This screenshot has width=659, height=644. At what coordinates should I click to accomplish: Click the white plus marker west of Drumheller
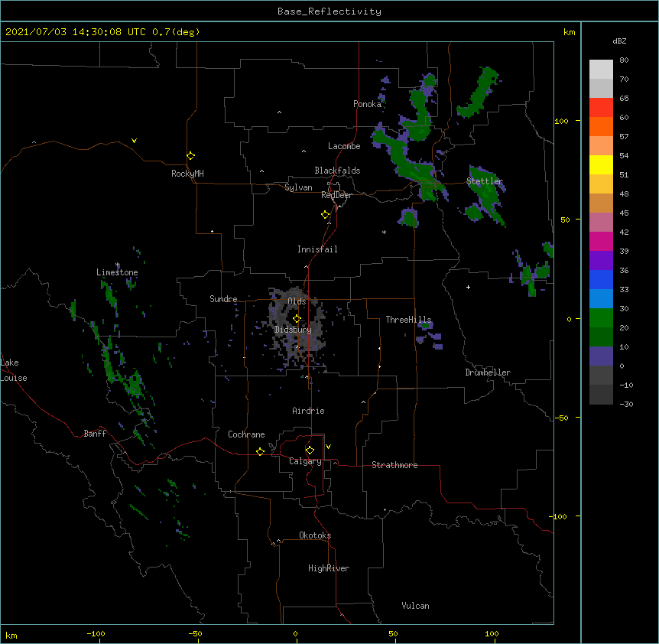click(x=468, y=287)
